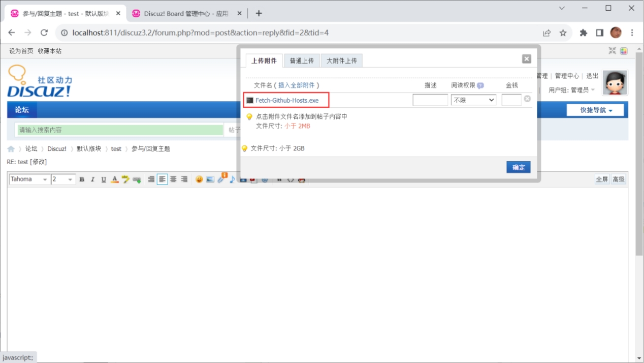Expand the 阅读权限 不限 dropdown

(474, 100)
